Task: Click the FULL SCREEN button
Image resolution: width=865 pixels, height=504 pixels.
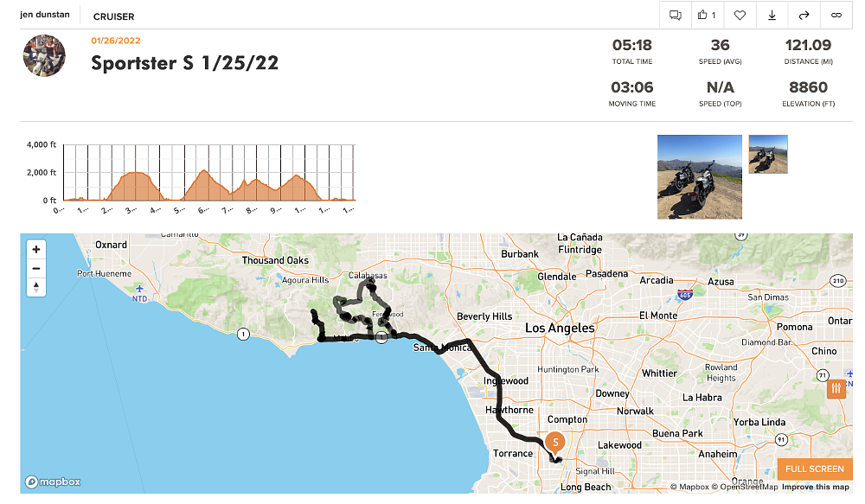Action: pos(814,468)
